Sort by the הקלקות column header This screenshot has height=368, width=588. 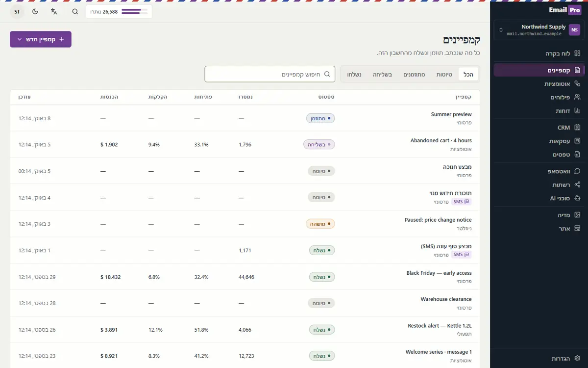pyautogui.click(x=158, y=97)
